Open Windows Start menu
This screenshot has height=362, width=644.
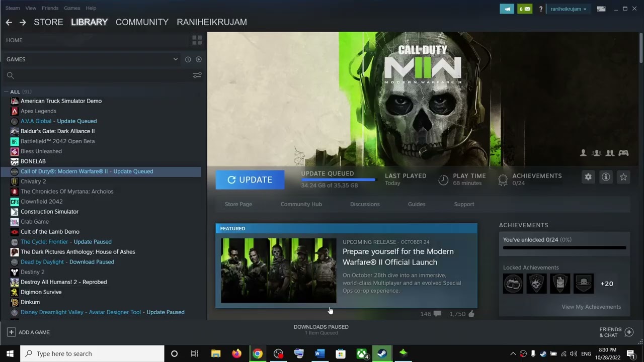pos(10,353)
